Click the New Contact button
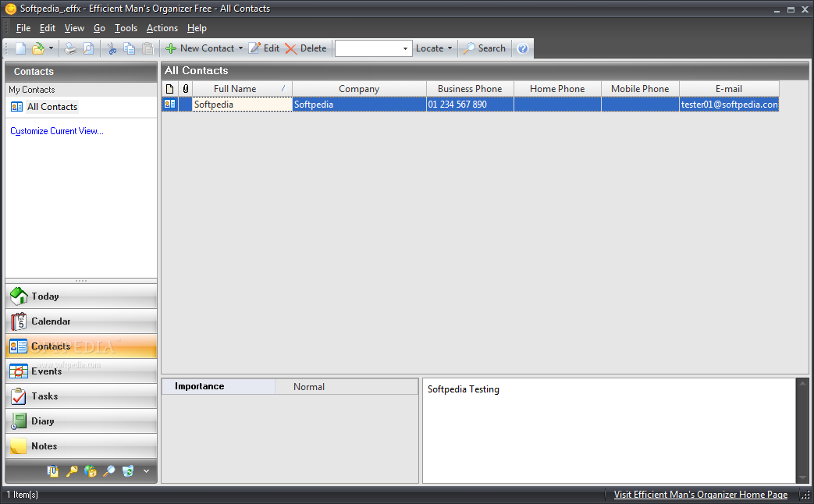The height and width of the screenshot is (504, 814). pyautogui.click(x=200, y=48)
